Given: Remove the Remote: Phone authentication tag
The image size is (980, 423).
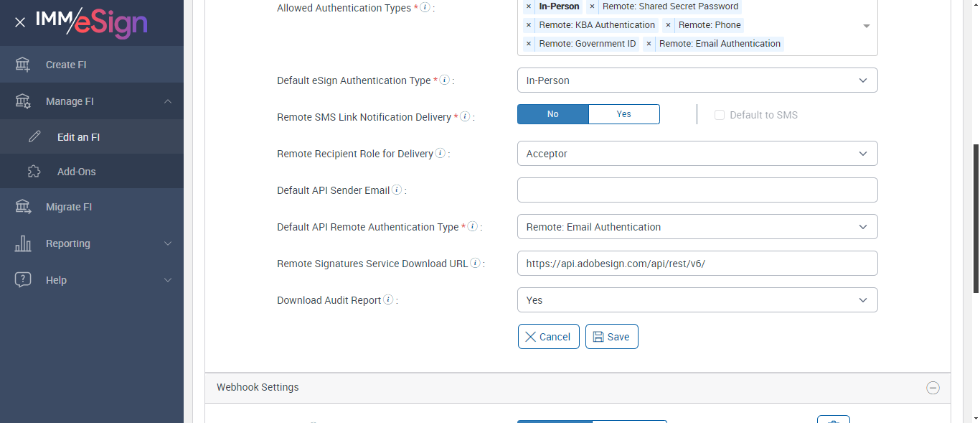Looking at the screenshot, I should coord(669,25).
